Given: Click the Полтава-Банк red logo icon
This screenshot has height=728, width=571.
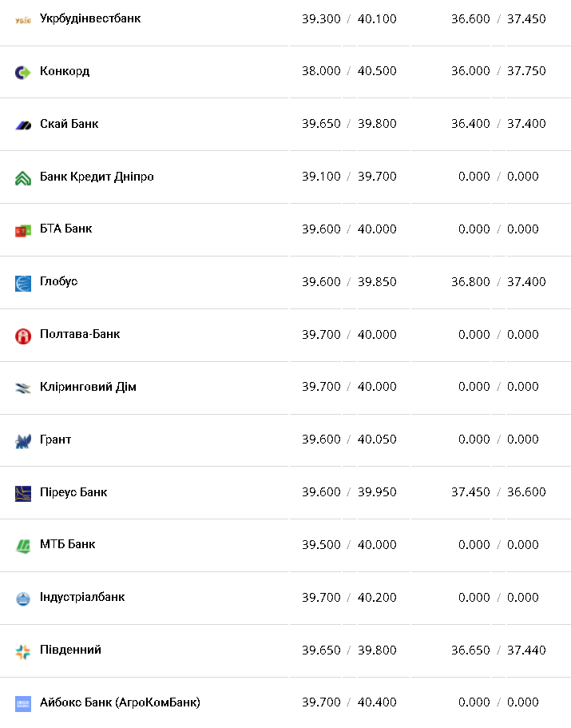Looking at the screenshot, I should pyautogui.click(x=23, y=336).
